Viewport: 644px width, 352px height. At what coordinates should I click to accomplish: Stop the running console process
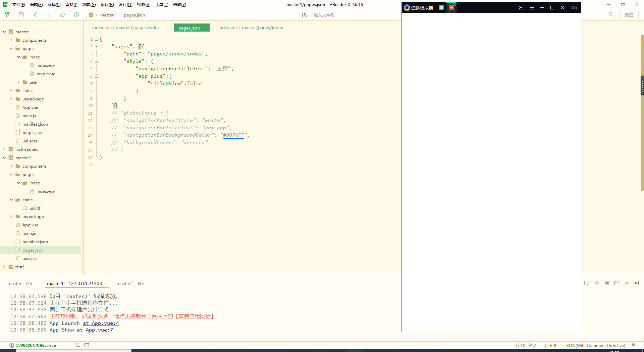[x=607, y=283]
